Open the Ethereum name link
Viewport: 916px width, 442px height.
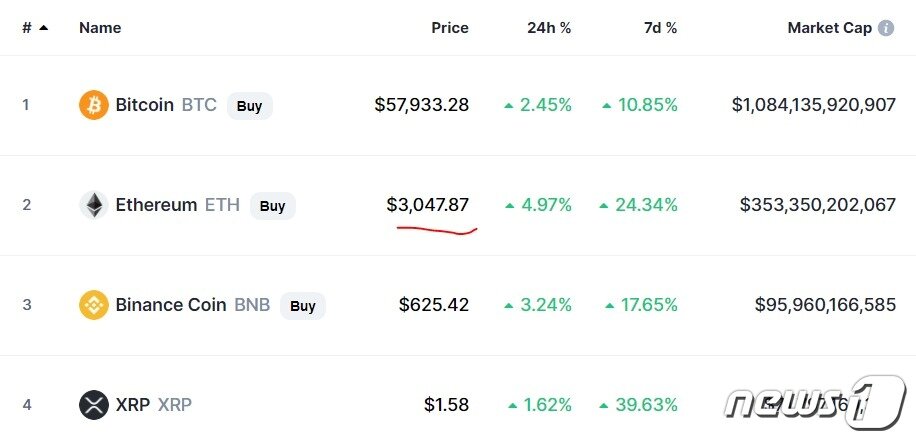click(x=156, y=206)
